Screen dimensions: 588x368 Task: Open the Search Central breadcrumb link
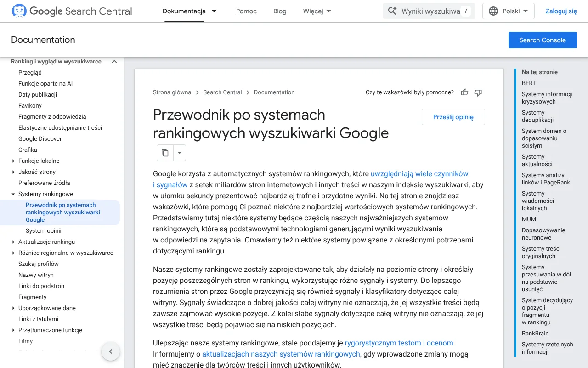[x=222, y=92]
